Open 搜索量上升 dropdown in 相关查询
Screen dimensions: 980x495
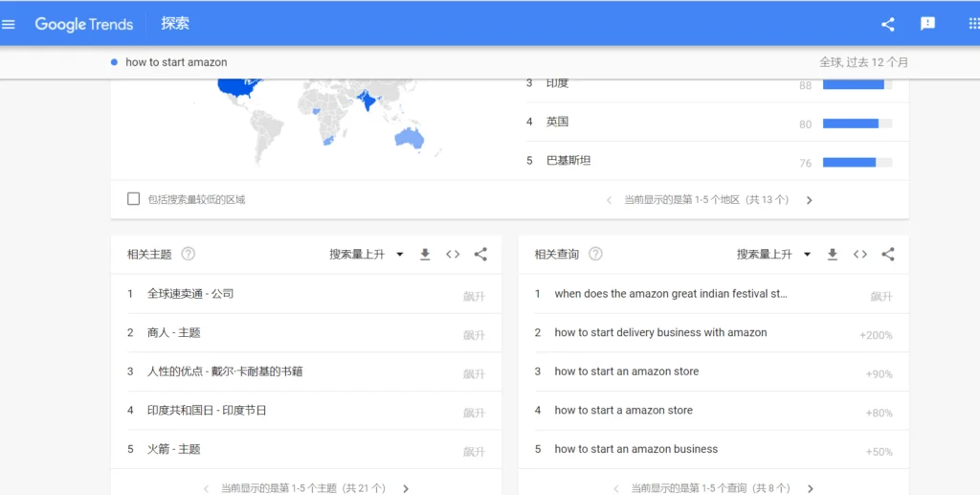[773, 255]
